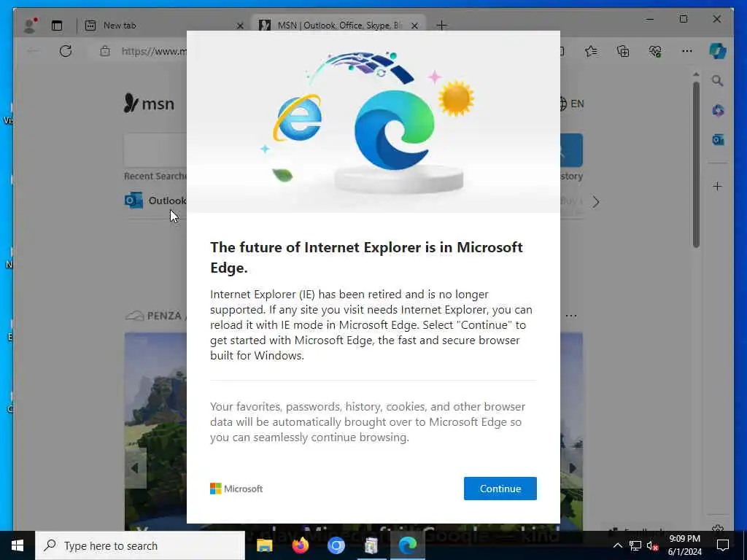Open the muted volume tray icon
This screenshot has width=747, height=560.
(x=652, y=545)
